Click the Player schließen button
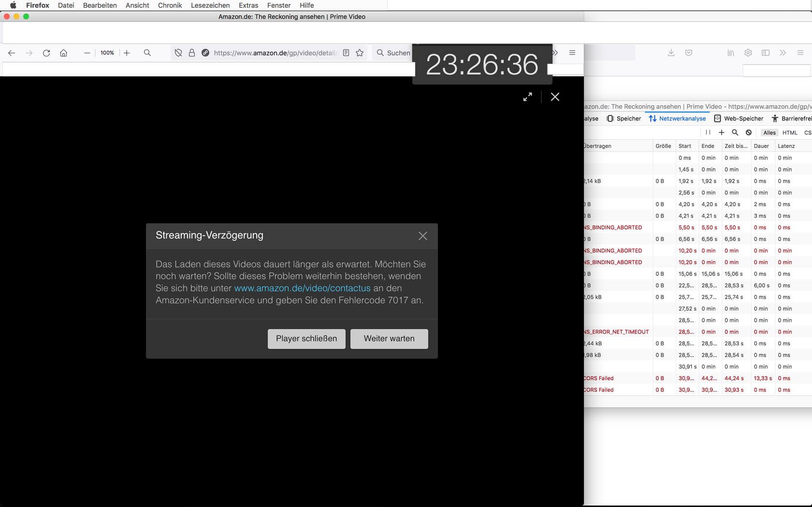Viewport: 812px width, 507px height. tap(306, 339)
